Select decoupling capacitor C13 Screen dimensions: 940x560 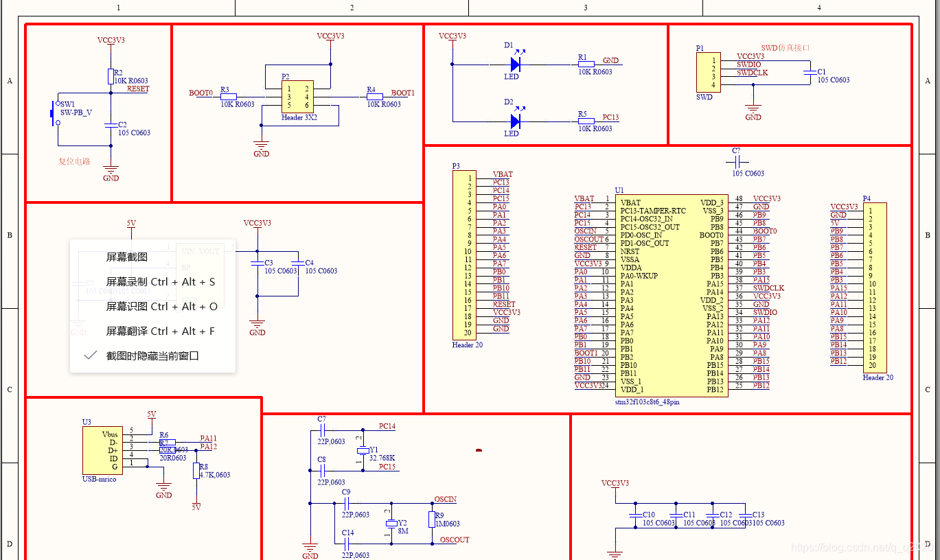(x=745, y=514)
